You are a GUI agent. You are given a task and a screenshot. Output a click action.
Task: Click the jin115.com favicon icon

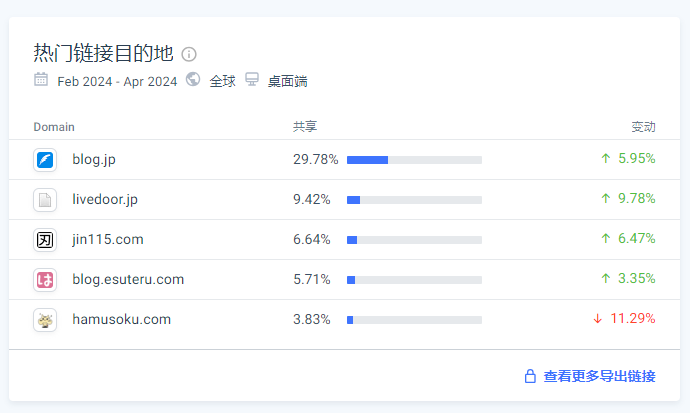[45, 240]
